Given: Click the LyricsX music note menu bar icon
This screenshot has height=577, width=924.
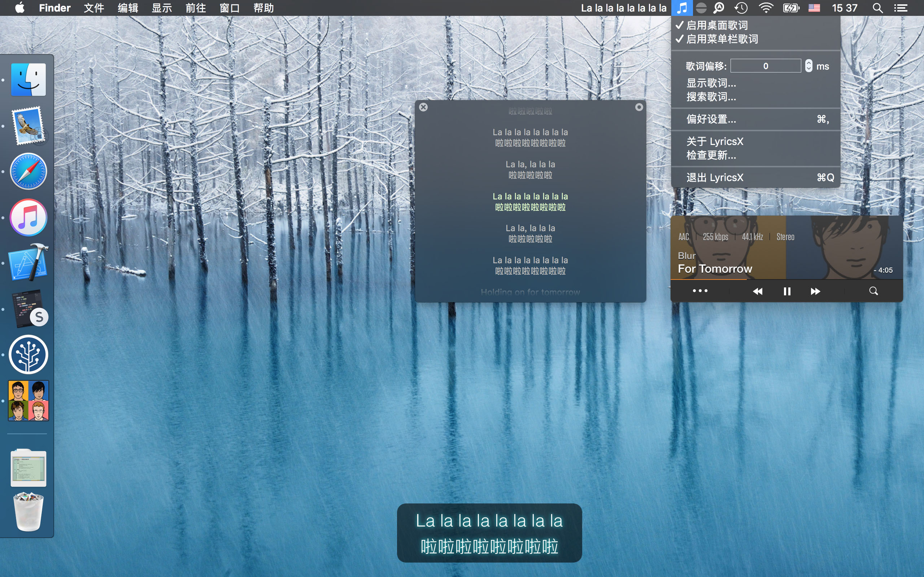Looking at the screenshot, I should [x=681, y=8].
